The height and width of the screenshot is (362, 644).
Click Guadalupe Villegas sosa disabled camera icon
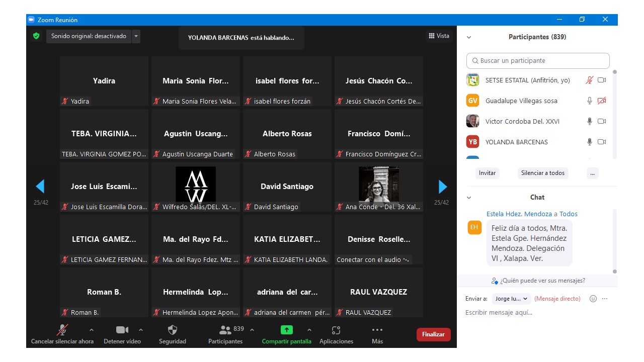pos(602,101)
